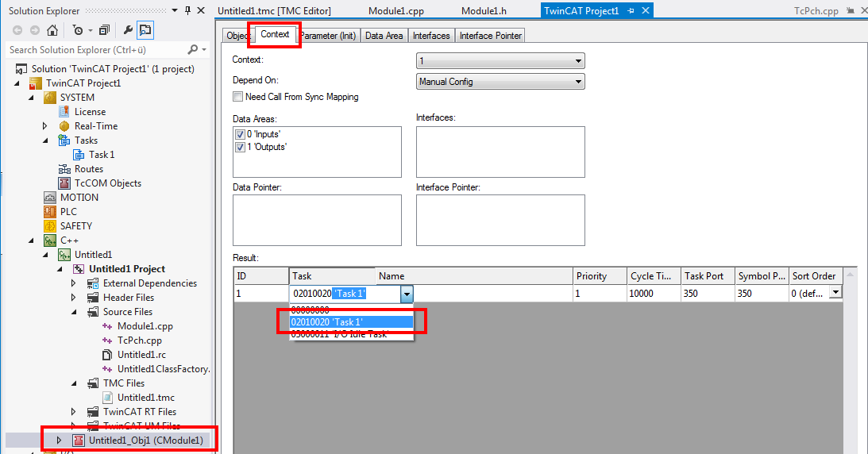Viewport: 868px width, 454px height.
Task: Click the Task Port column header
Action: [x=708, y=276]
